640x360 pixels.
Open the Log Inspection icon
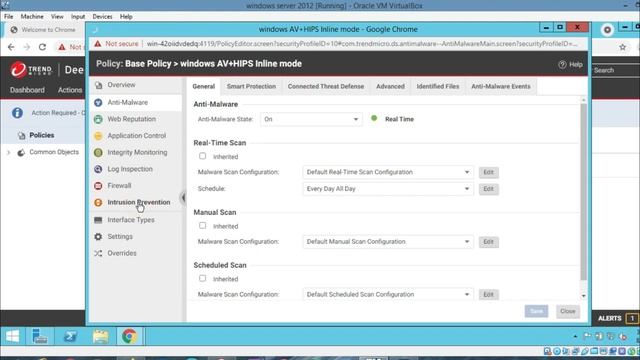98,169
